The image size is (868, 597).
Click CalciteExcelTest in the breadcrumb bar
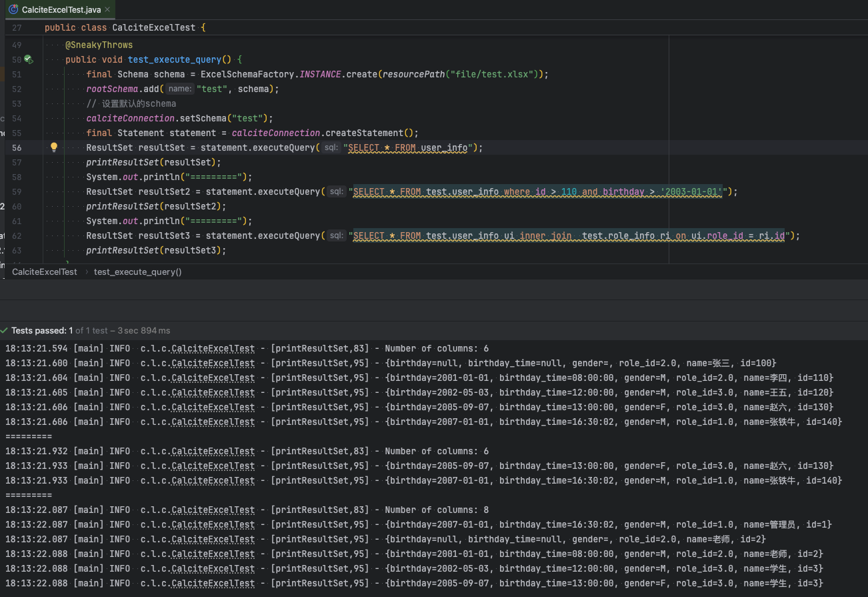45,271
